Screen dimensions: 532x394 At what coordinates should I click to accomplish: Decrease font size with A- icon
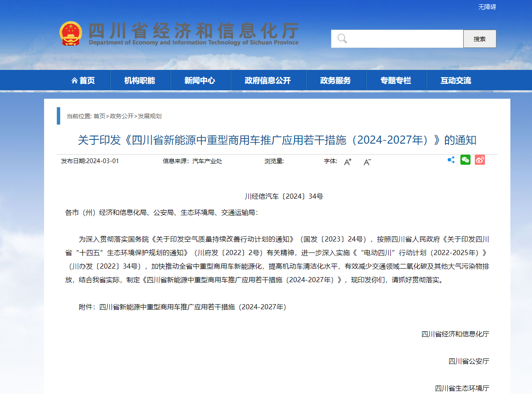(367, 161)
